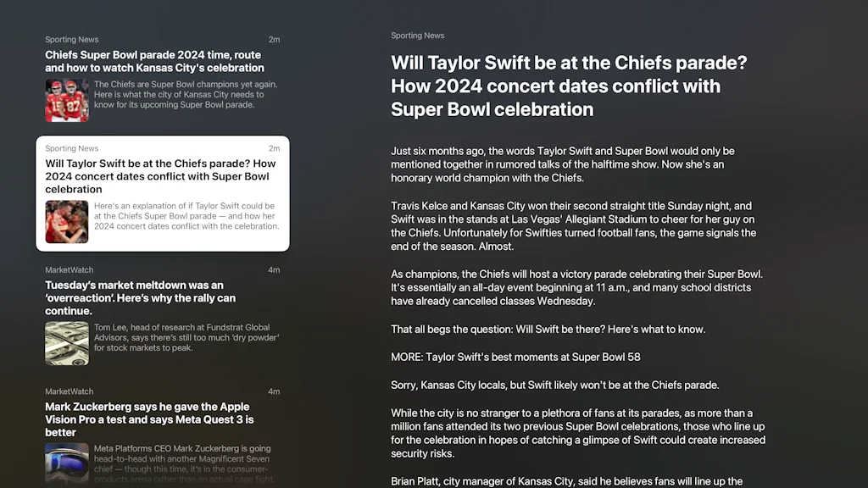This screenshot has width=868, height=488.
Task: Click the MarketWatch label on the Zuckerberg story
Action: (x=70, y=391)
